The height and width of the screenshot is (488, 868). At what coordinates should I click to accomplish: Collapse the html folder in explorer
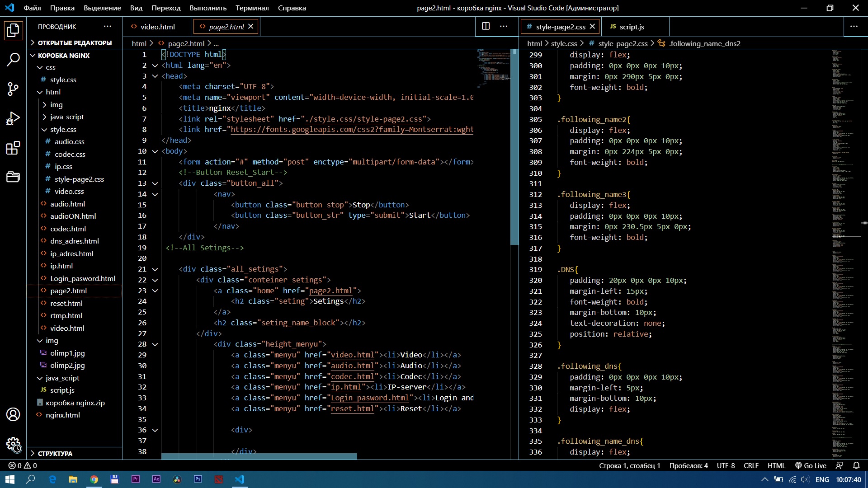pyautogui.click(x=75, y=92)
